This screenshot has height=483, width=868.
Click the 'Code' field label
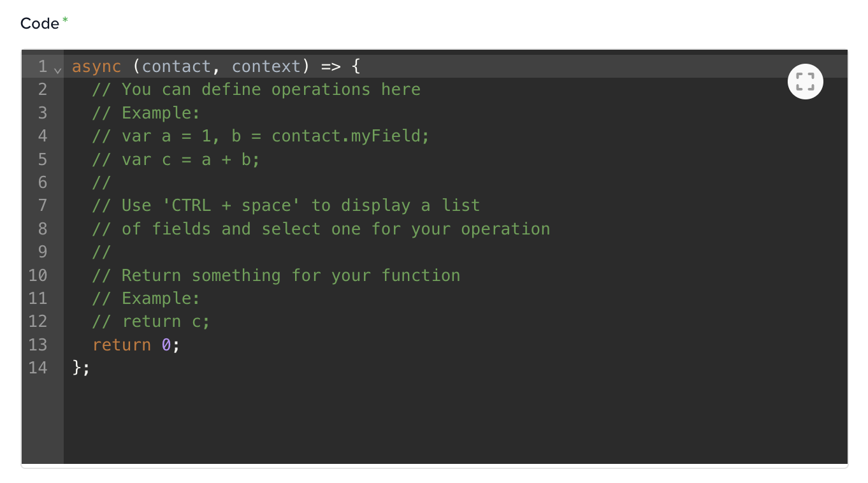point(40,24)
